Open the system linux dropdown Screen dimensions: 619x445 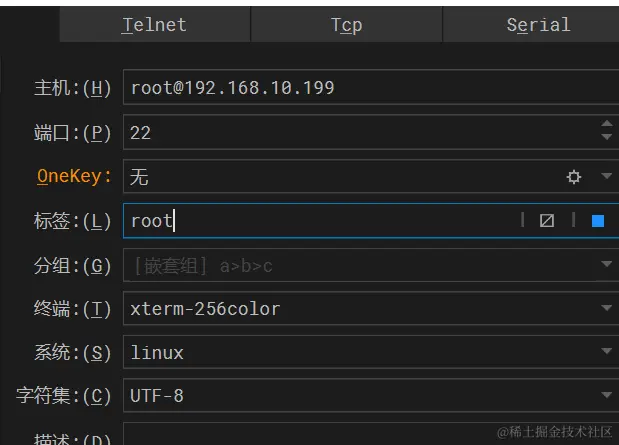[371, 352]
